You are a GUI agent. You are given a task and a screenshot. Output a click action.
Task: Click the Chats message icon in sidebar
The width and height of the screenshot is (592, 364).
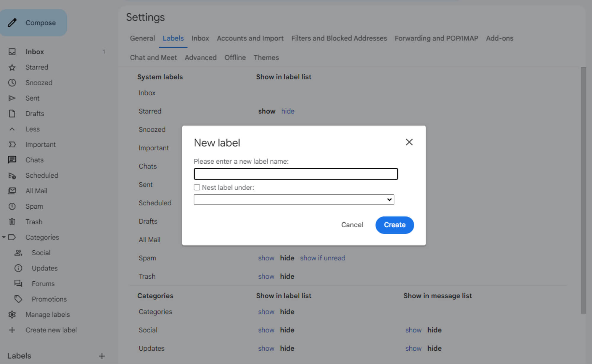[x=12, y=160]
